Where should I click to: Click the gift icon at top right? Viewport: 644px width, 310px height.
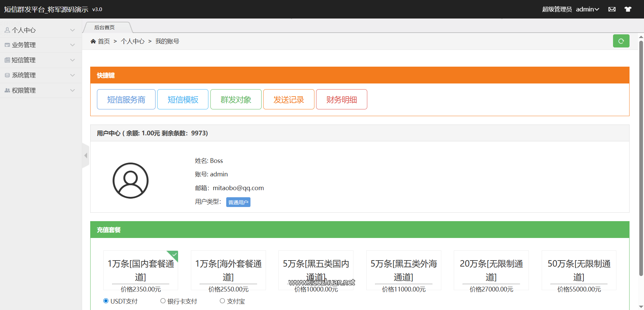(x=628, y=9)
